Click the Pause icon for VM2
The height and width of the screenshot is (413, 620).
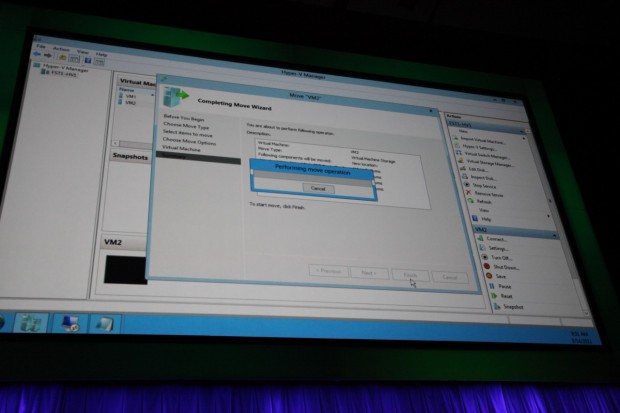491,286
